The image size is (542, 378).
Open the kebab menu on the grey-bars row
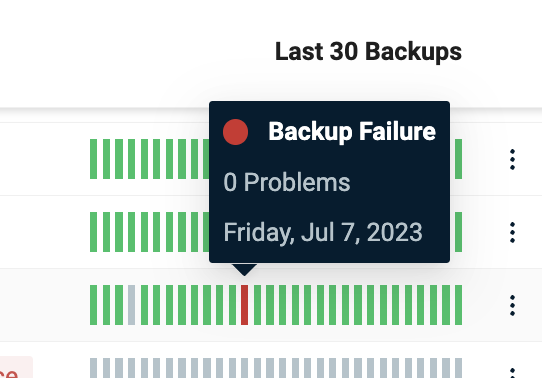tap(512, 373)
